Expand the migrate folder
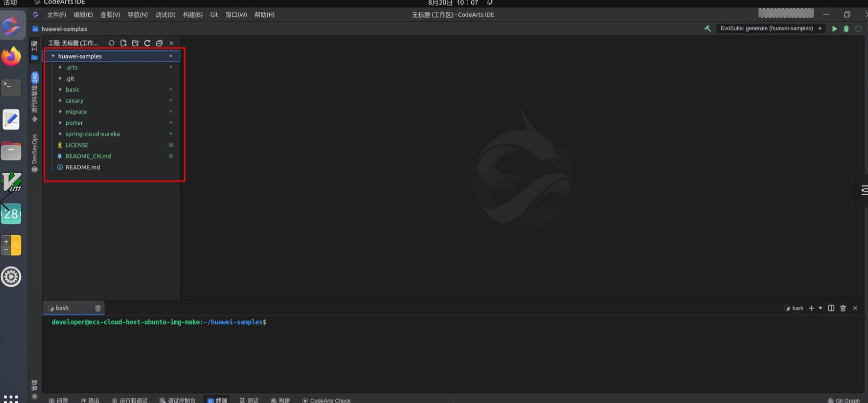Image resolution: width=868 pixels, height=403 pixels. (x=60, y=112)
